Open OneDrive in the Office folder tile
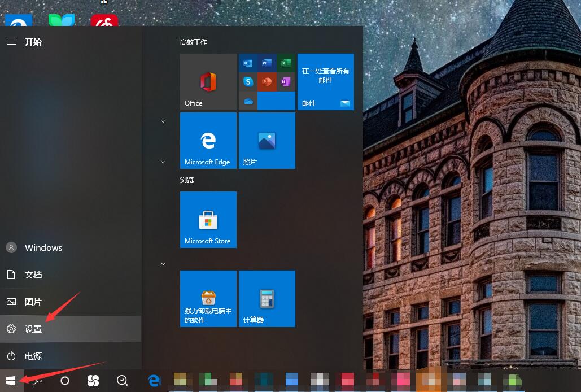The image size is (581, 392). click(248, 101)
